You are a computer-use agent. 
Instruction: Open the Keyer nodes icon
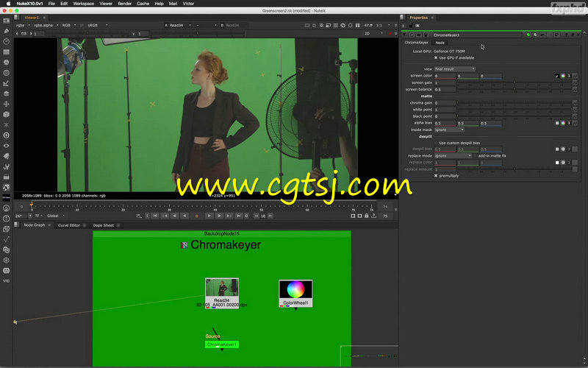6,83
